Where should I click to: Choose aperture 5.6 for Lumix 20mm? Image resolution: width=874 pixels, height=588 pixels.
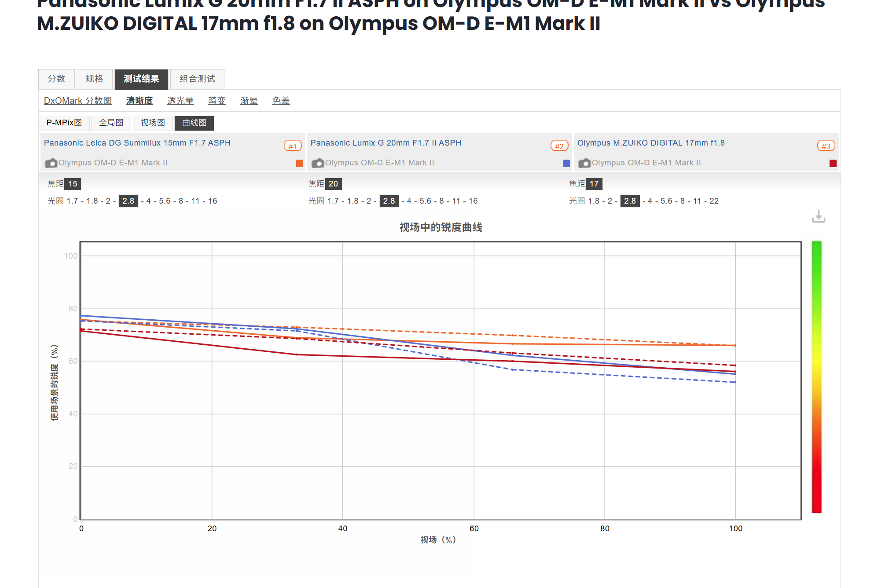pos(426,201)
